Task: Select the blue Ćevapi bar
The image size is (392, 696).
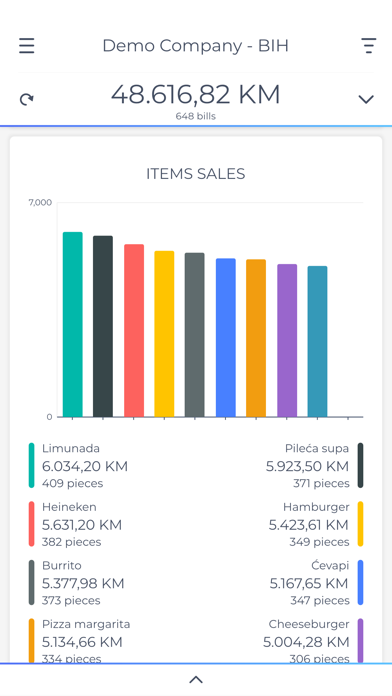Action: point(226,338)
